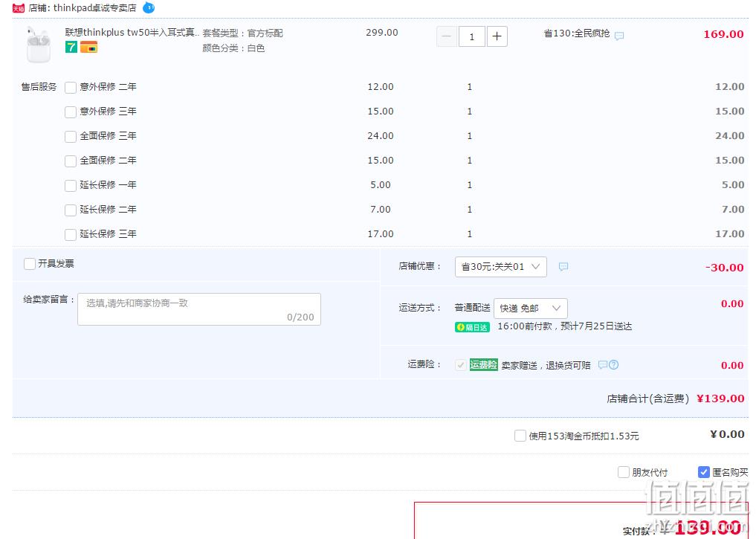Screen dimensions: 756x539
Task: Click the green 运费险 tag
Action: 484,365
